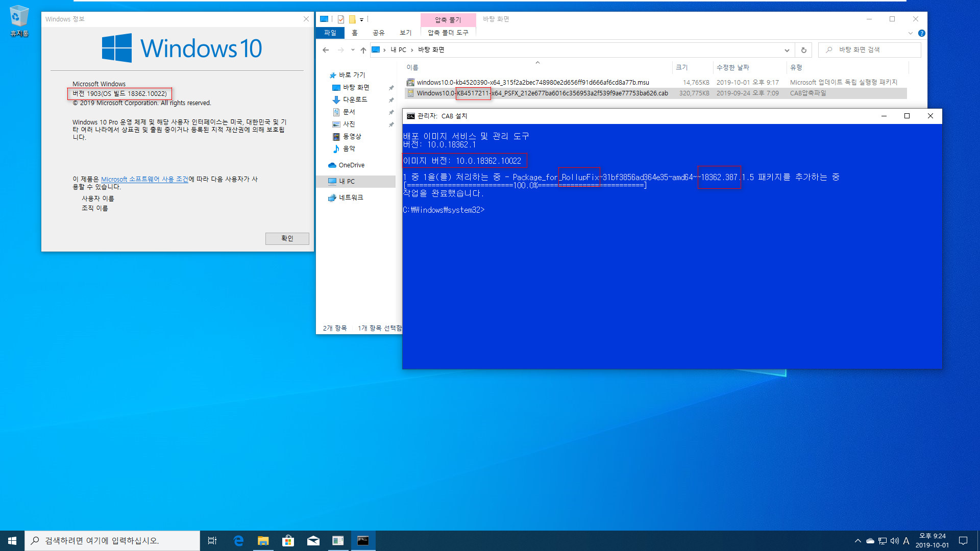Select 네트워크 in navigation pane
Viewport: 980px width, 551px height.
pos(351,197)
